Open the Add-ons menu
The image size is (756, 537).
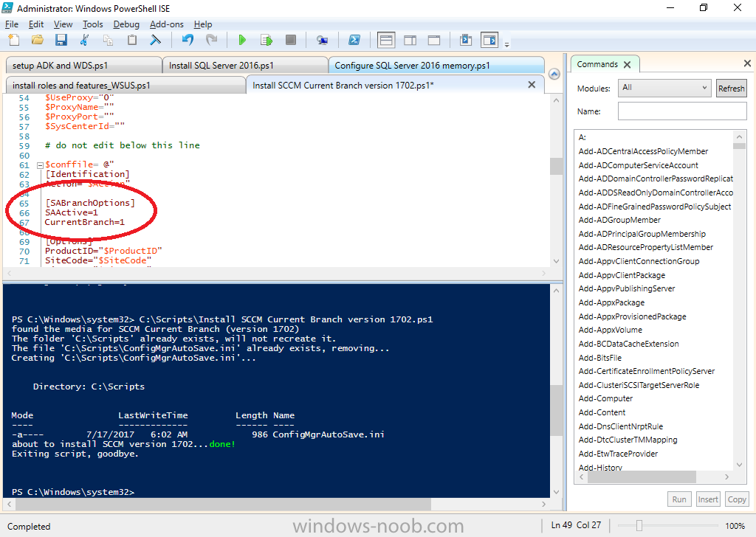click(167, 24)
